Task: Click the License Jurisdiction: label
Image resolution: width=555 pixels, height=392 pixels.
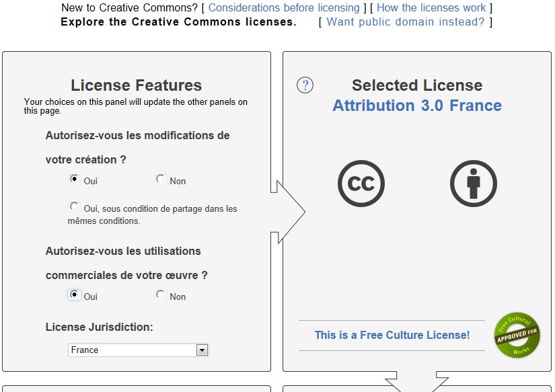Action: point(100,327)
